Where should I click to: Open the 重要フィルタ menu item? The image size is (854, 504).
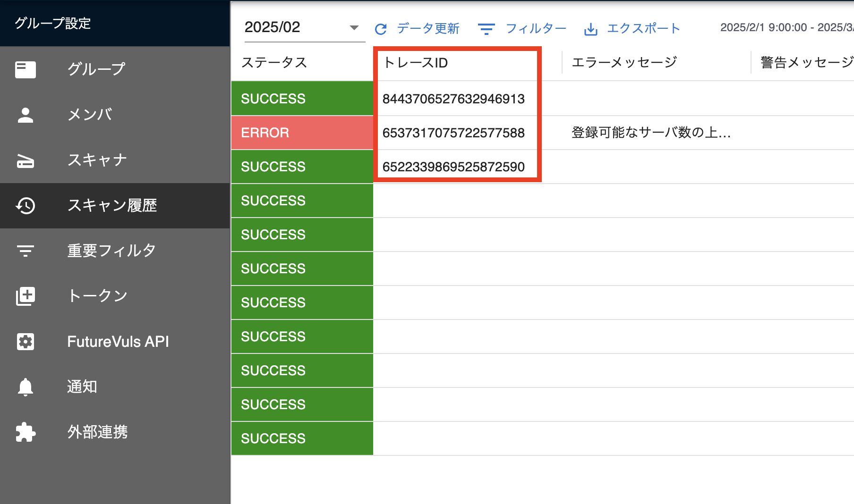[x=115, y=251]
